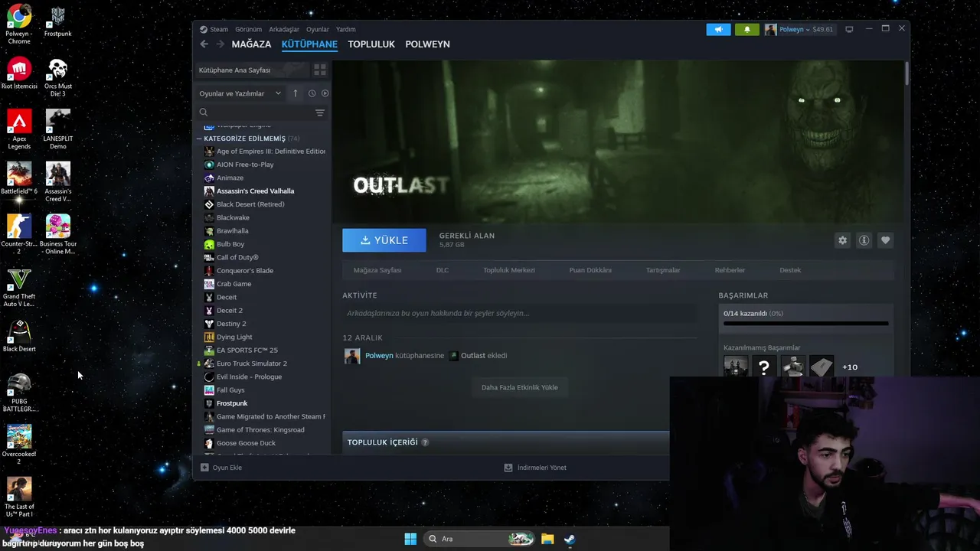The image size is (980, 551).
Task: Click the Crab Game icon
Action: (x=209, y=284)
